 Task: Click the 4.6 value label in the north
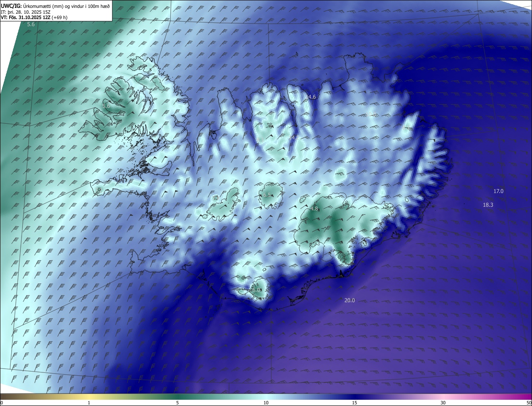312,97
